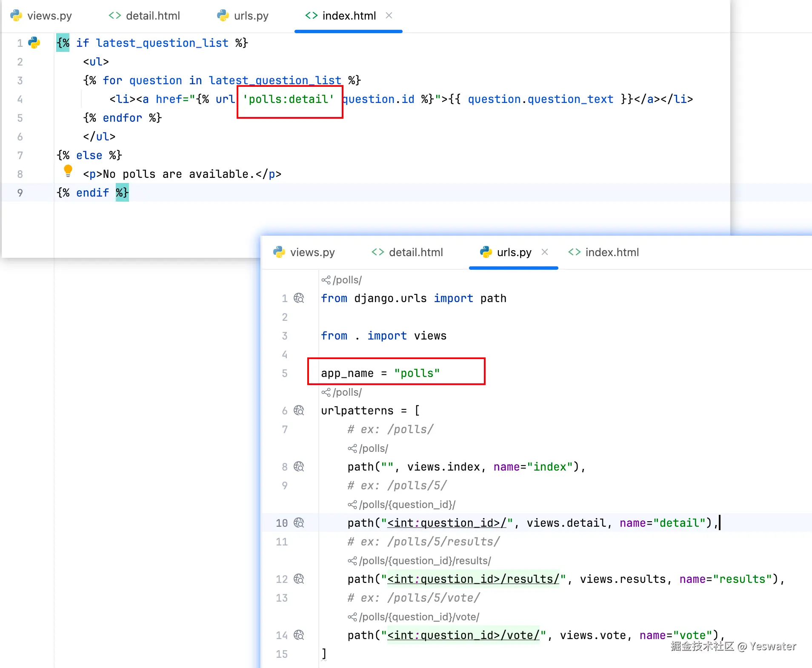Click URL gutter icon beside urlpatterns line 6
Image resolution: width=812 pixels, height=668 pixels.
(299, 411)
